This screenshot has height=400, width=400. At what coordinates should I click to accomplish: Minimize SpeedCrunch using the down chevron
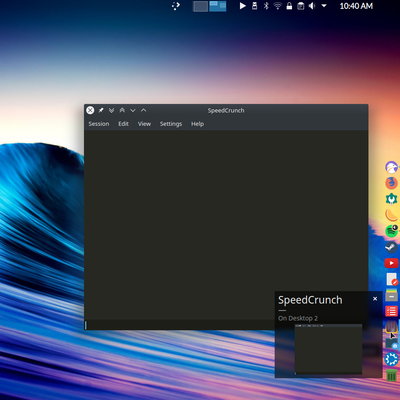tap(133, 110)
